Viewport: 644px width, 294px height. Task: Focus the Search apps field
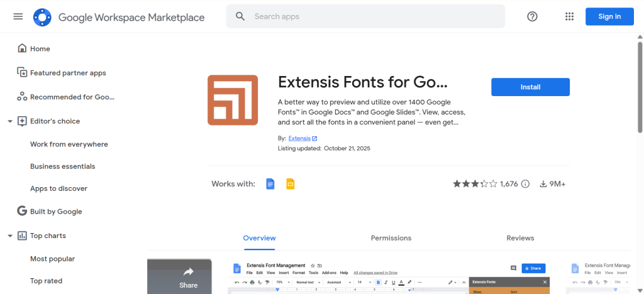tap(365, 16)
